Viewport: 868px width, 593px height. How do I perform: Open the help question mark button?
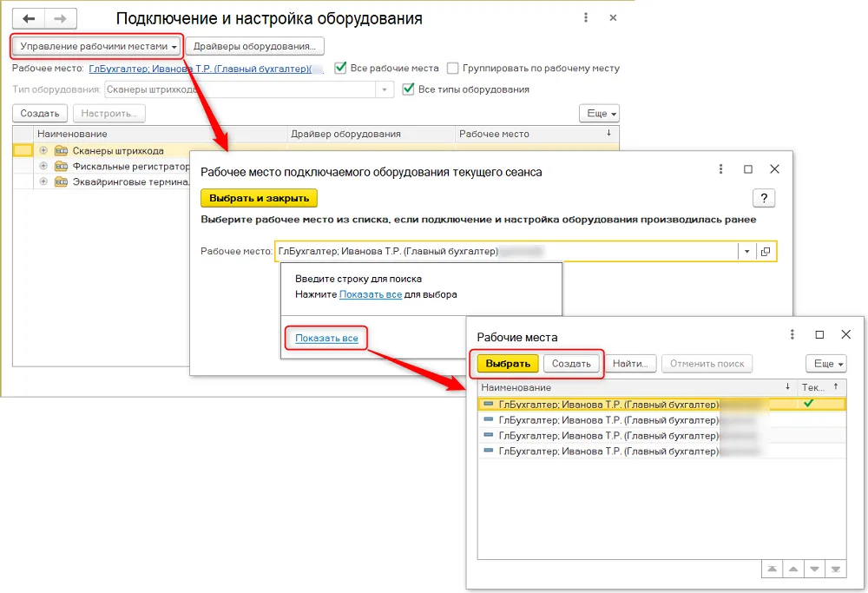[764, 198]
